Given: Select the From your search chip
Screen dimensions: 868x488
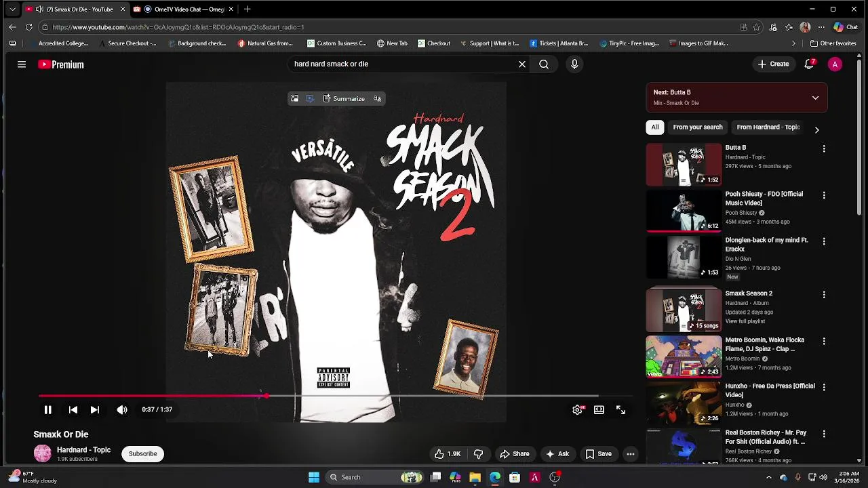Looking at the screenshot, I should [698, 127].
